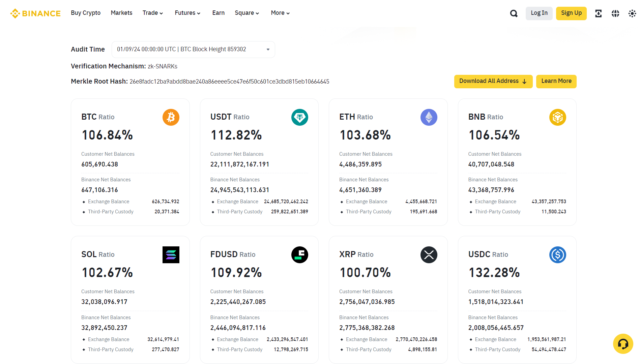The width and height of the screenshot is (640, 364).
Task: Click the USDC coin icon
Action: click(x=558, y=255)
